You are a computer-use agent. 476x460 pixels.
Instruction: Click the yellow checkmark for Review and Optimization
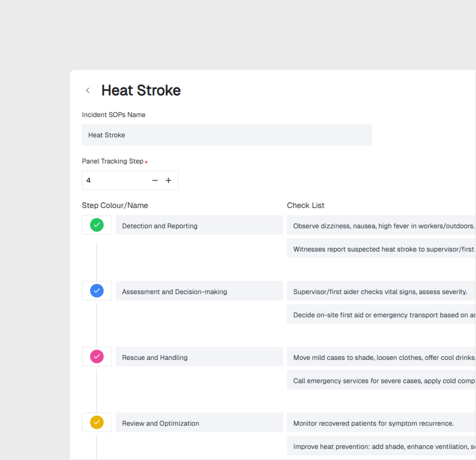click(x=97, y=422)
